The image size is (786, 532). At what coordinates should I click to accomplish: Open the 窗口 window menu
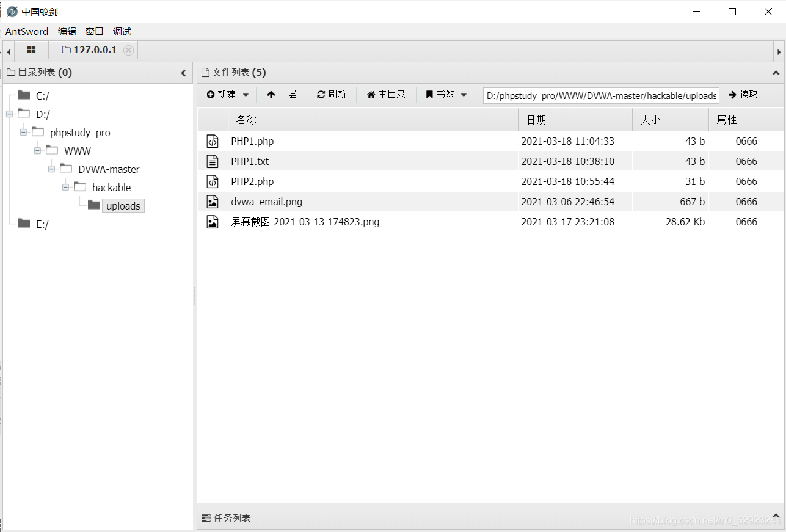(x=95, y=32)
